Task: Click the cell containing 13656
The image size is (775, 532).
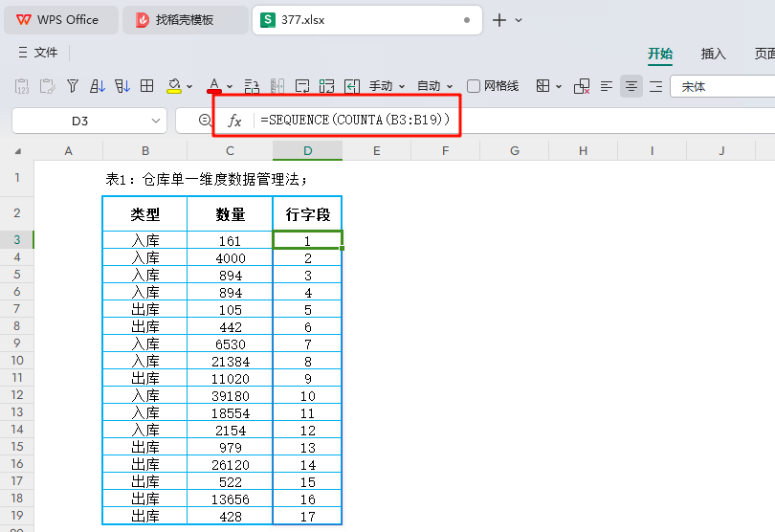Action: tap(231, 499)
